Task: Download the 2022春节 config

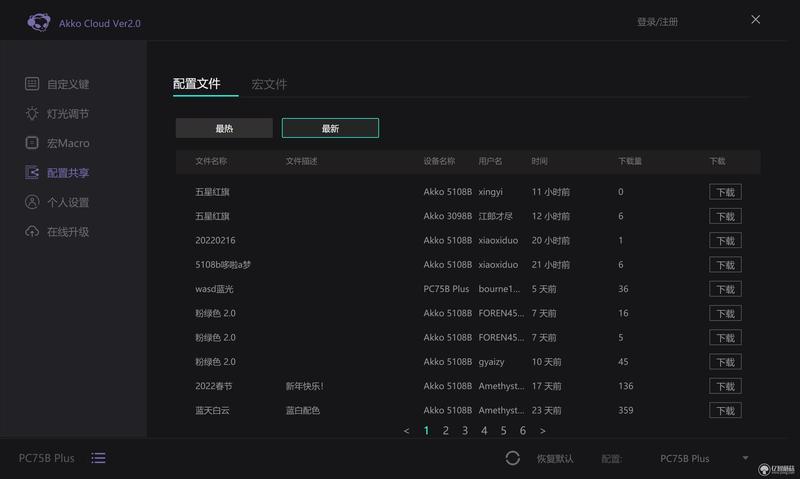Action: coord(725,386)
